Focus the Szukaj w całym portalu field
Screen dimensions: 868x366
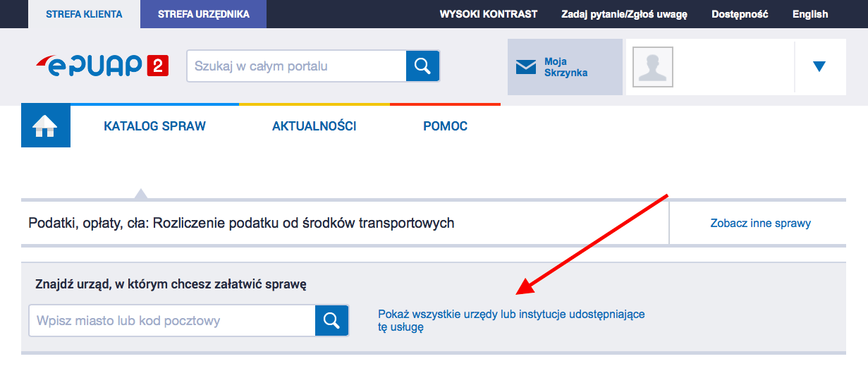[296, 66]
